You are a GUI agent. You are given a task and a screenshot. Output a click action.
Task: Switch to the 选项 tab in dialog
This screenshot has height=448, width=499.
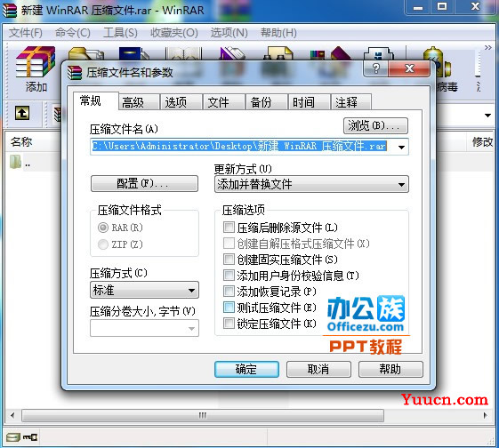[181, 102]
